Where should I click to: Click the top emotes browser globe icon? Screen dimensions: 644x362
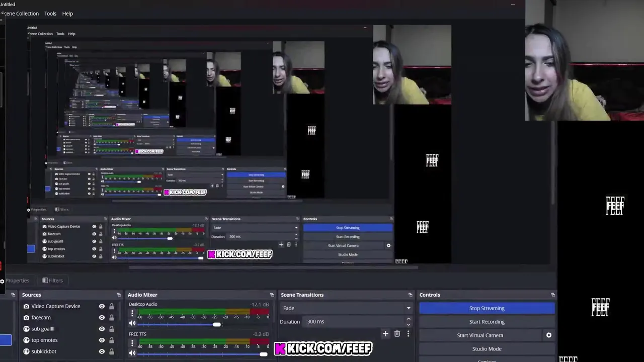coord(26,340)
